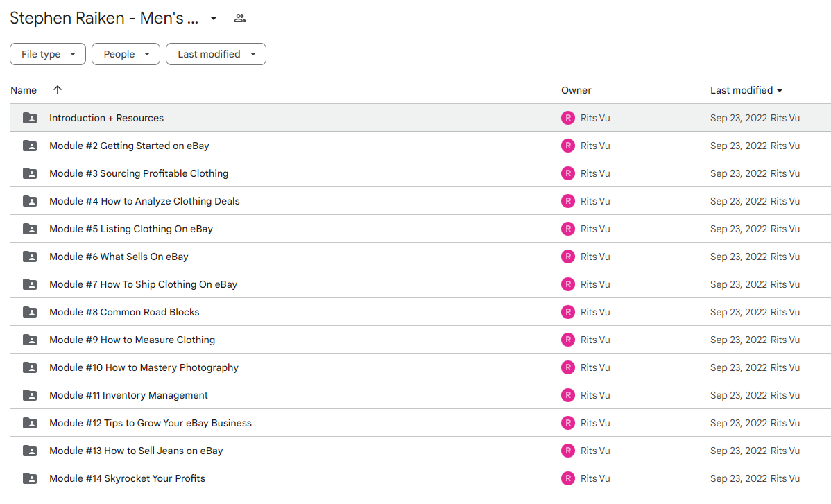831x504 pixels.
Task: Click the Introduction + Resources folder icon
Action: (x=31, y=118)
